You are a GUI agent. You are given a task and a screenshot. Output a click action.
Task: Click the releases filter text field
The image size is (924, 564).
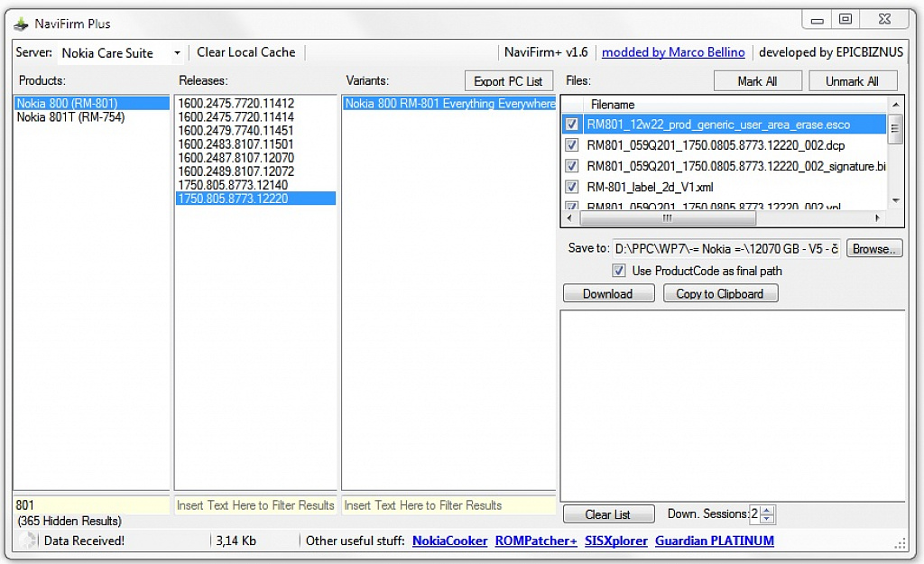coord(255,505)
